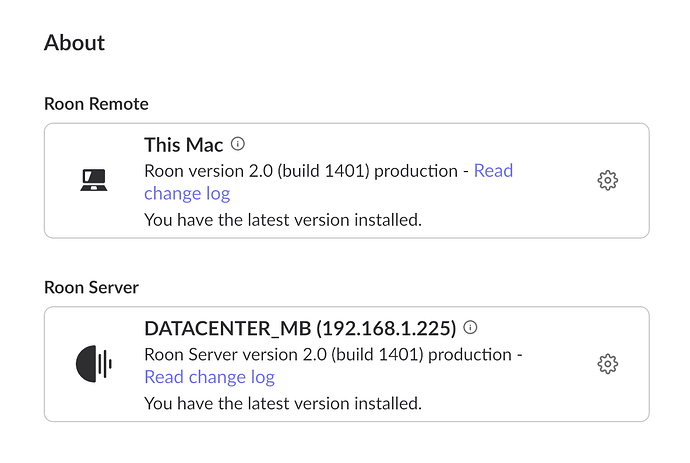Click Roon version 2.0 (build 1401) production text
The width and height of the screenshot is (690, 463).
pyautogui.click(x=301, y=171)
